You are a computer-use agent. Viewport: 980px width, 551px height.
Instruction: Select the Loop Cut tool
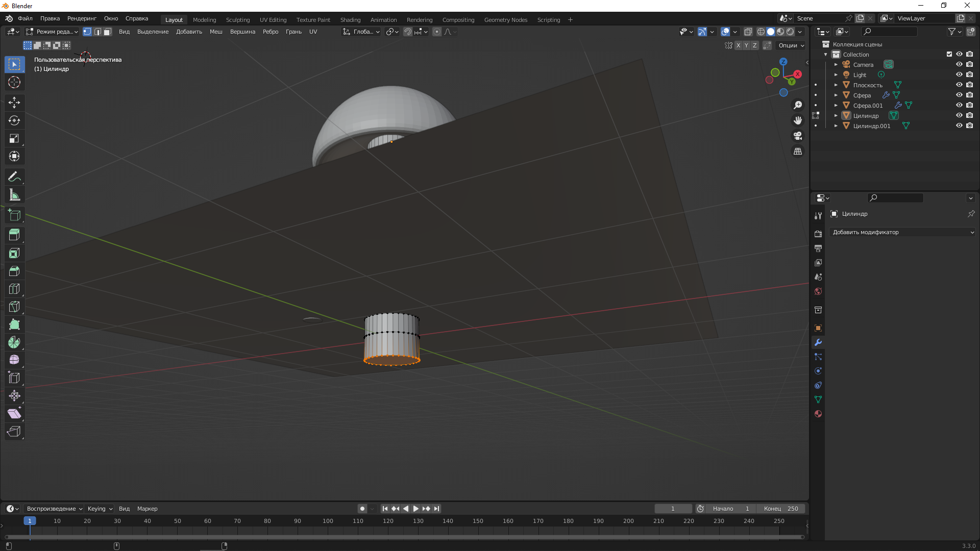pyautogui.click(x=14, y=289)
